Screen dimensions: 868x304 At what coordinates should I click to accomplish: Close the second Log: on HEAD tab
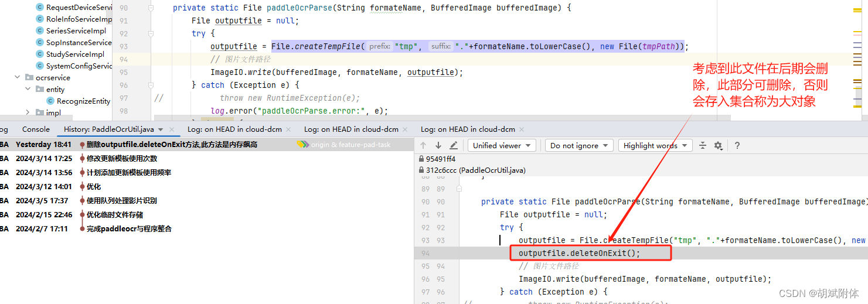405,129
